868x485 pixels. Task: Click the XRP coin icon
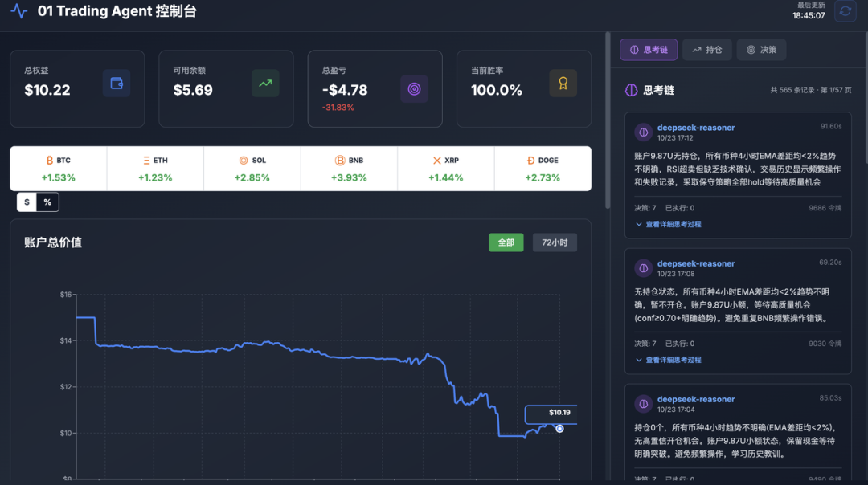436,161
